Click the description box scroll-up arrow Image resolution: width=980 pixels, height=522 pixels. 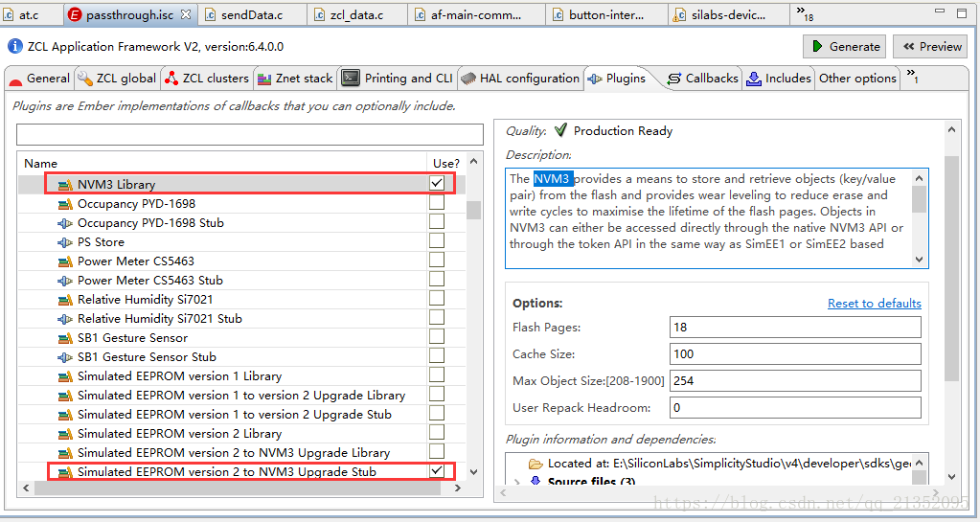[920, 178]
